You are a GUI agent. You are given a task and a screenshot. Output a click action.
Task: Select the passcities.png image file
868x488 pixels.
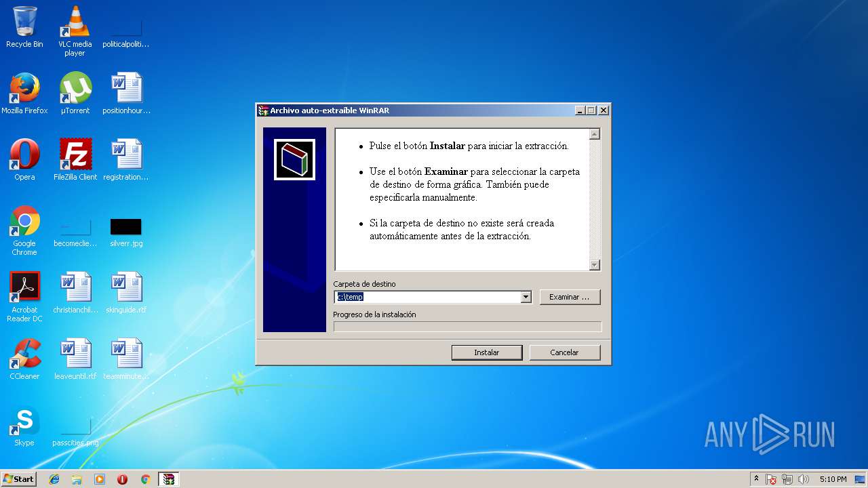[75, 431]
